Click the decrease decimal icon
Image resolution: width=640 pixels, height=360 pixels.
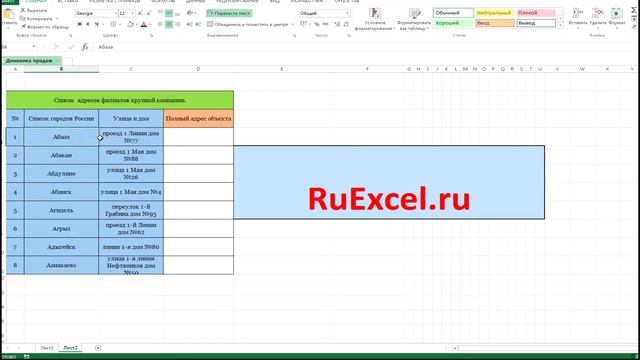click(346, 24)
